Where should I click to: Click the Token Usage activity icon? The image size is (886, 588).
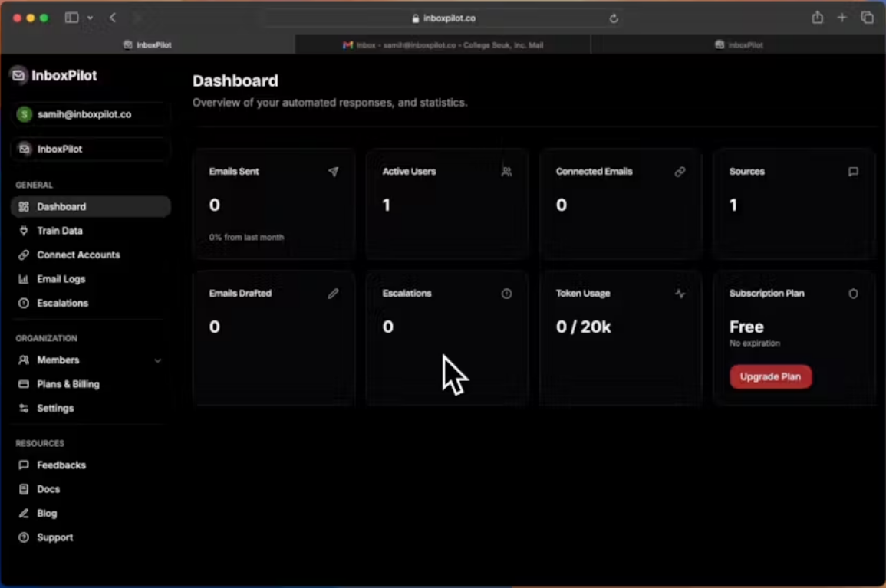point(680,294)
